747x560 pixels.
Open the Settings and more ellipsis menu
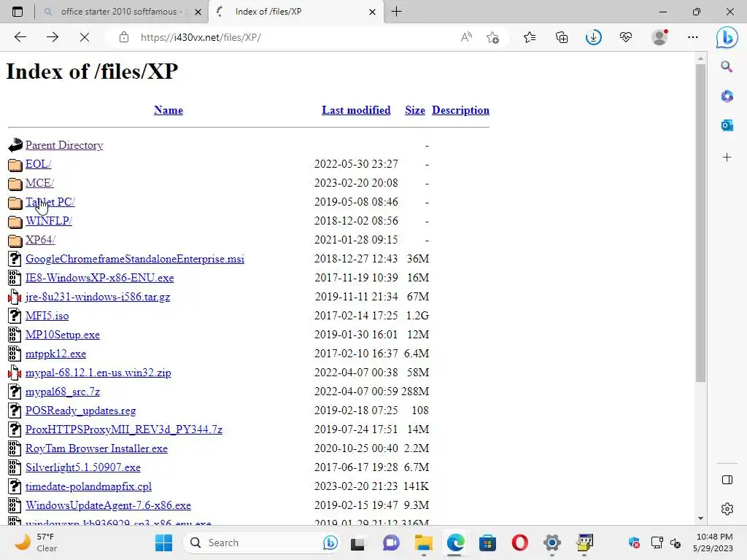[693, 37]
